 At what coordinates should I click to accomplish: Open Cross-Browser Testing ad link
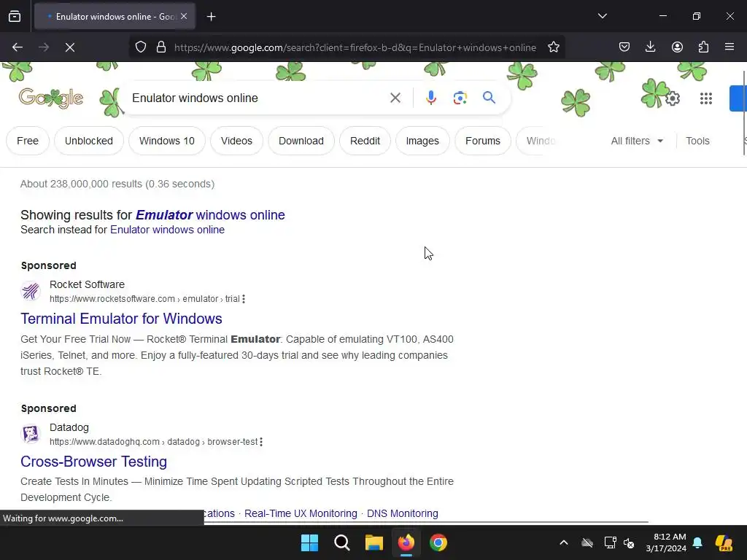(93, 462)
